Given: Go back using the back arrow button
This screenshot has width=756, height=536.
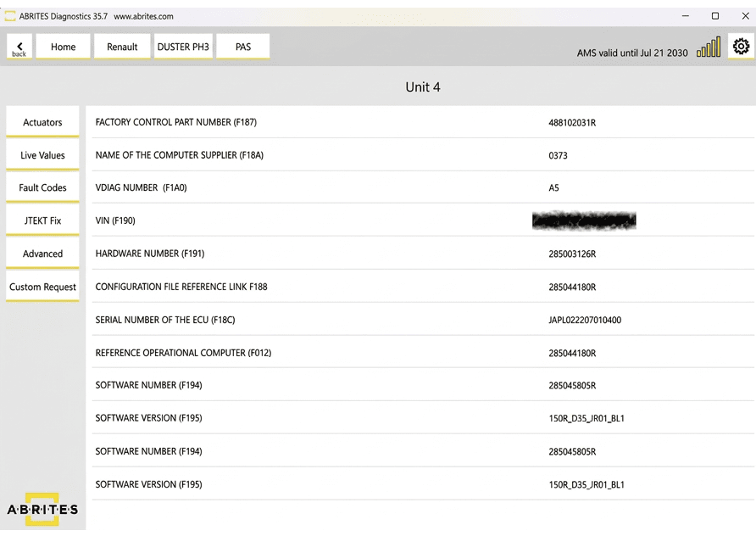Looking at the screenshot, I should (19, 47).
